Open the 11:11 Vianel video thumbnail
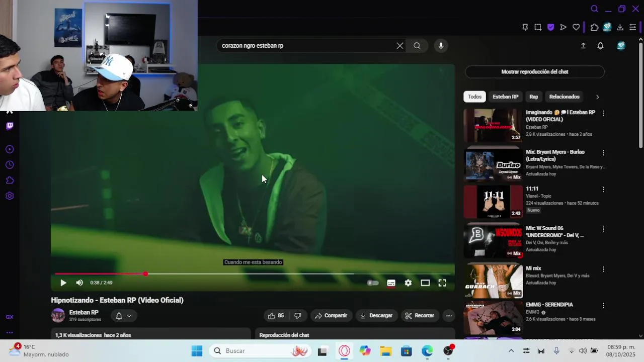Screen dimensions: 644x362 point(493,202)
